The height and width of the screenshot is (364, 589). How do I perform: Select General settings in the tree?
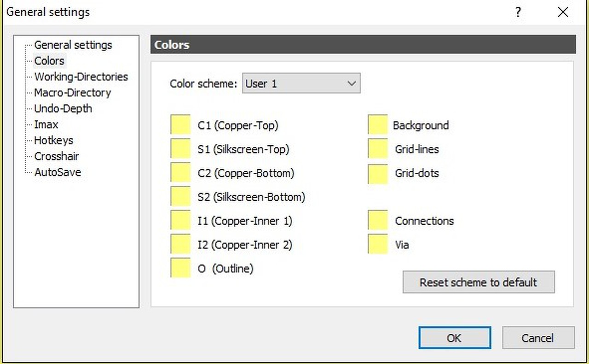[x=73, y=45]
